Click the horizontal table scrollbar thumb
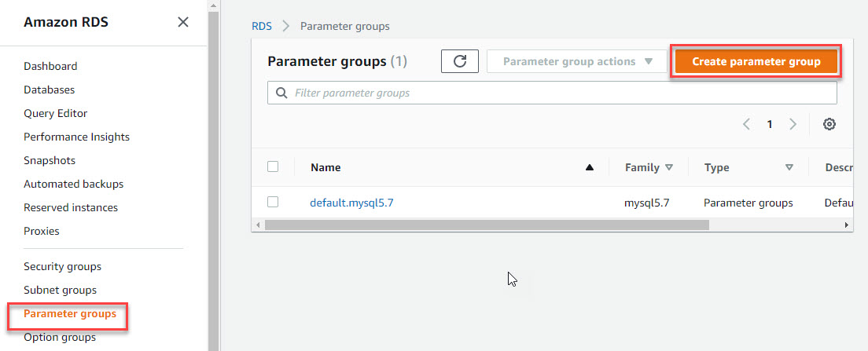This screenshot has height=351, width=868. [487, 225]
